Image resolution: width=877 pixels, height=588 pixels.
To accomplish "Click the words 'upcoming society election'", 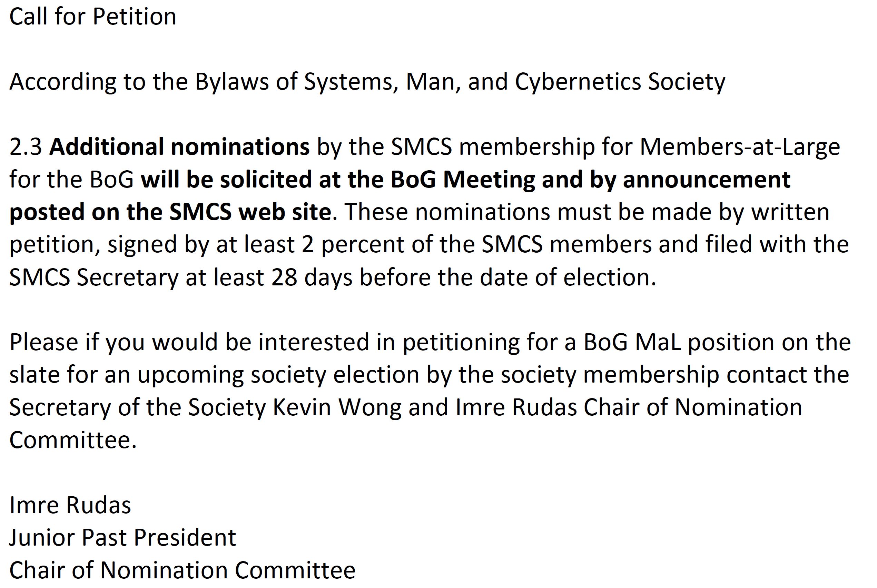I will coord(278,375).
